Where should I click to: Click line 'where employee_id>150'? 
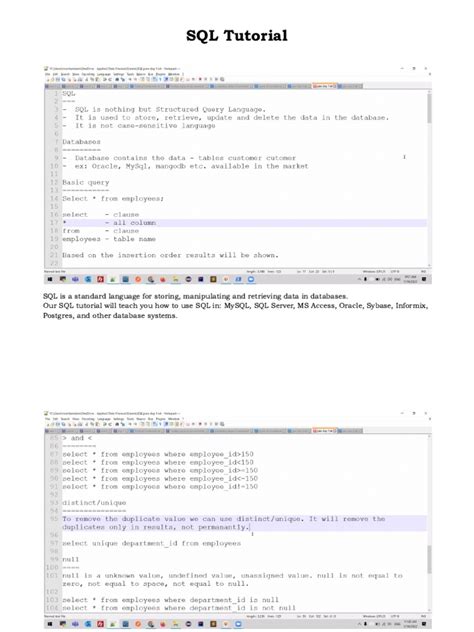pos(158,454)
